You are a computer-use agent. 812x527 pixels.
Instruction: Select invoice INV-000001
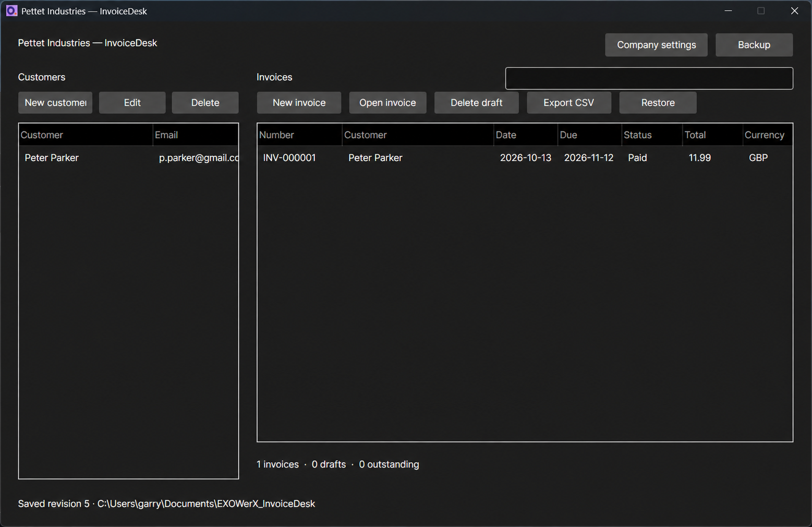pyautogui.click(x=289, y=158)
